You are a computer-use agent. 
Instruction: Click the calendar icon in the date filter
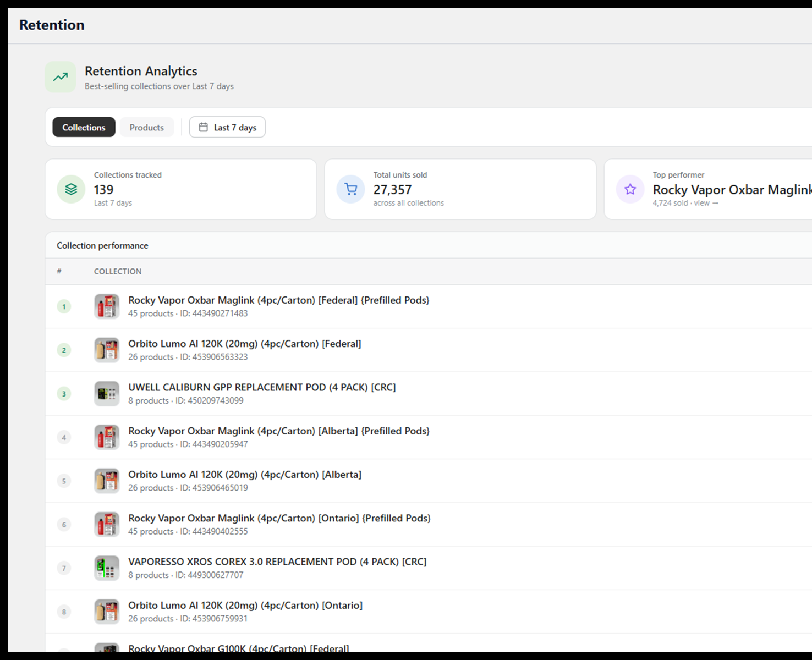pyautogui.click(x=203, y=127)
